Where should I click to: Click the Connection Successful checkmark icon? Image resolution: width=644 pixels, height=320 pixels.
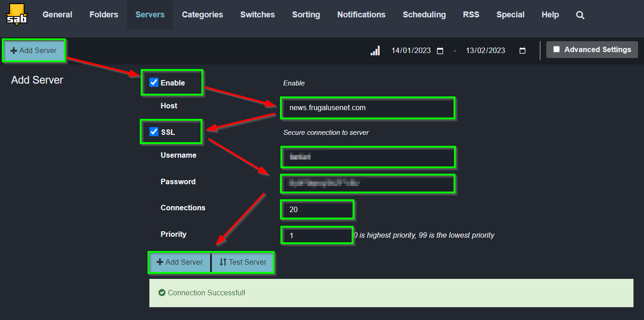[x=162, y=293]
